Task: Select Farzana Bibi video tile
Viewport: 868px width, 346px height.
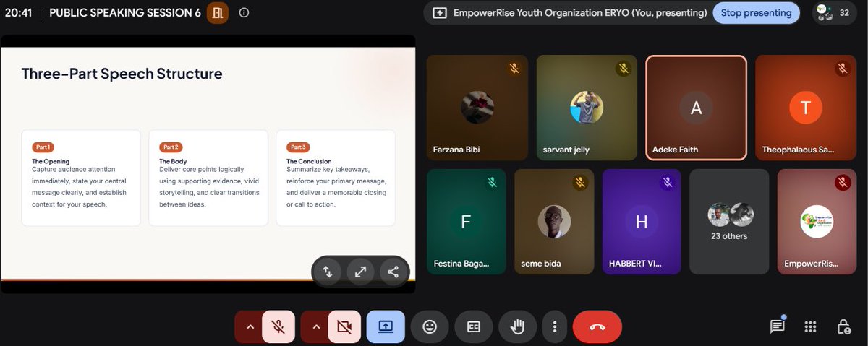Action: (x=477, y=107)
